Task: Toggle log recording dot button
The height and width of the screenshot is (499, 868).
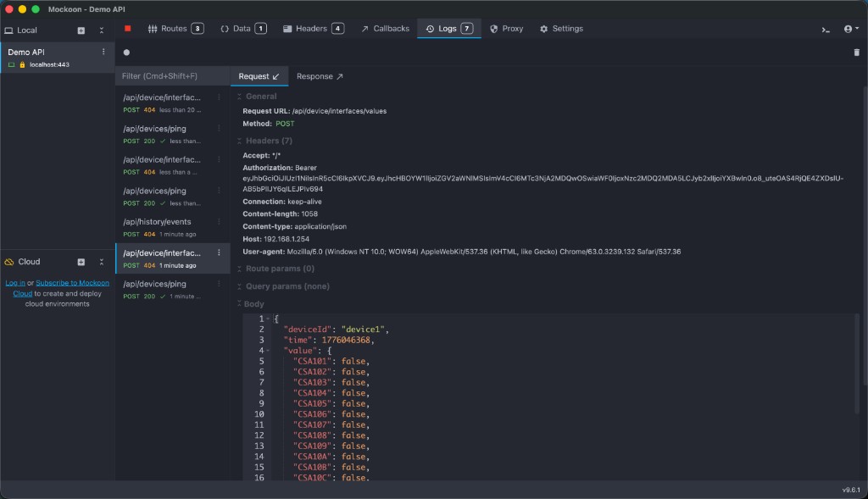Action: click(126, 53)
